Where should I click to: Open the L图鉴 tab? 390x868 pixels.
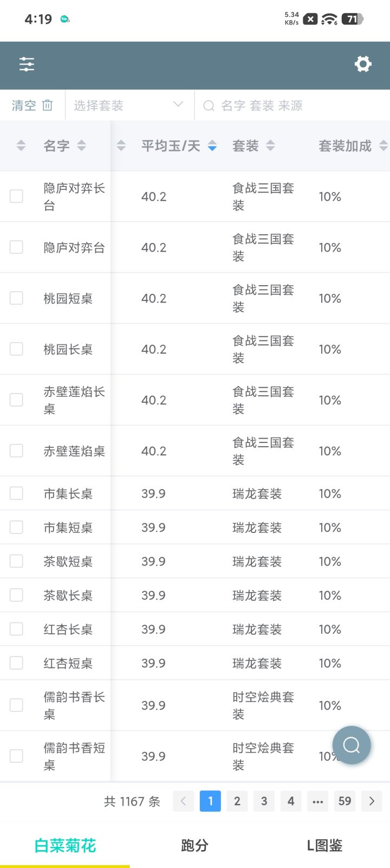coord(324,845)
